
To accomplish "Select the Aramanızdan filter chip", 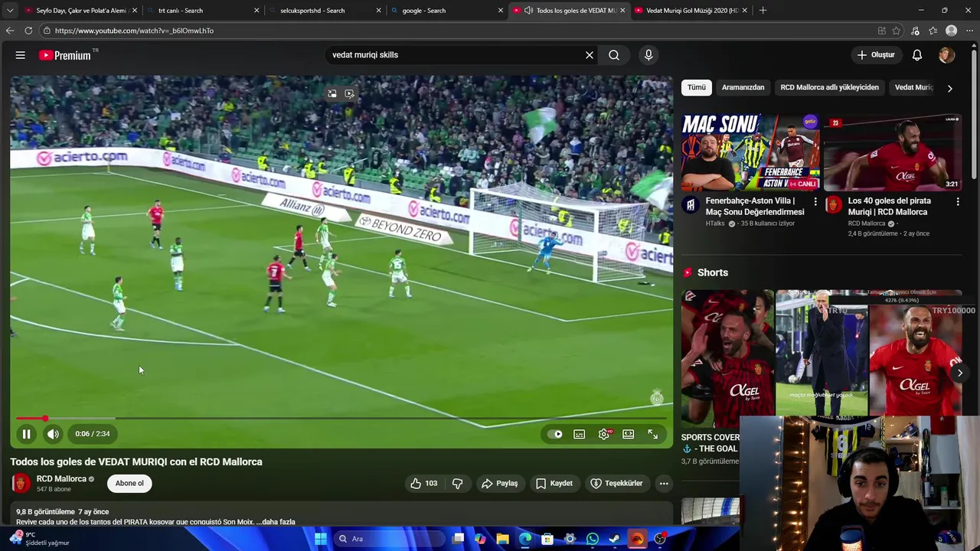I will (743, 87).
